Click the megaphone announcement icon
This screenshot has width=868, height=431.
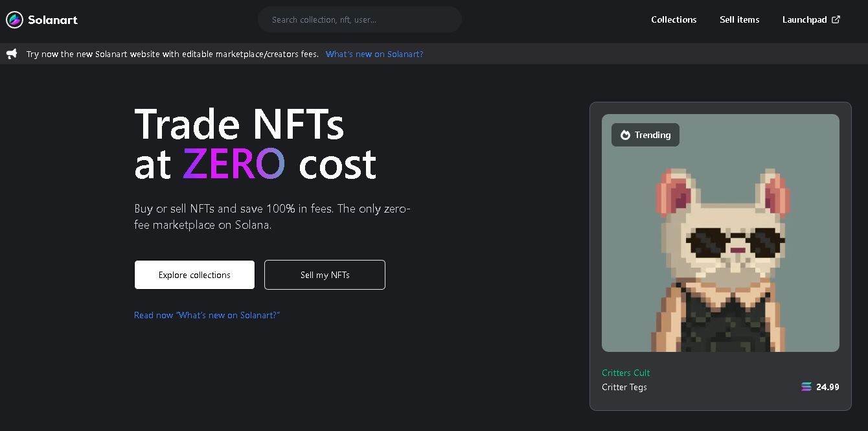click(x=12, y=54)
